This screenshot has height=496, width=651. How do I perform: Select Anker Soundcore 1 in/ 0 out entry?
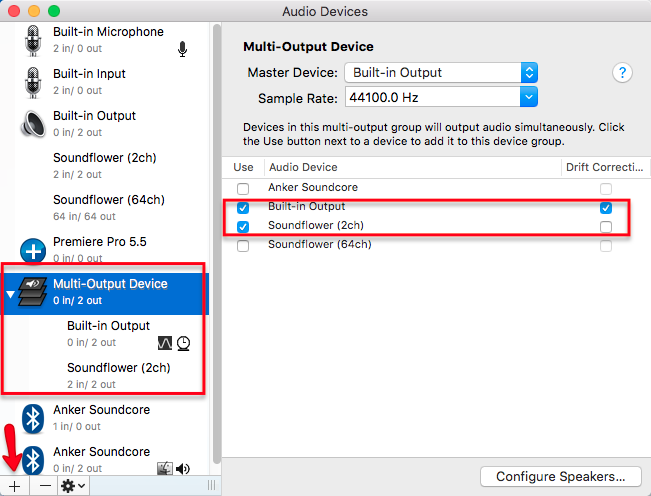pyautogui.click(x=105, y=418)
